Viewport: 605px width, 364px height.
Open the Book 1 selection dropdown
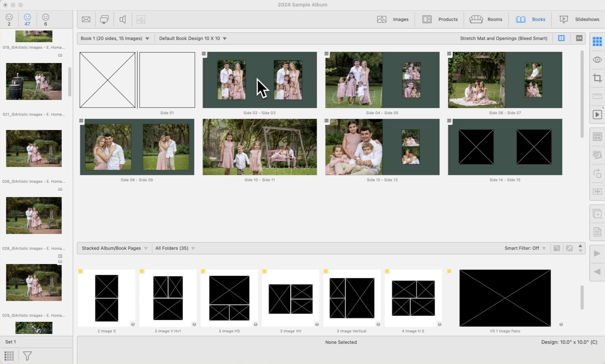pos(115,38)
